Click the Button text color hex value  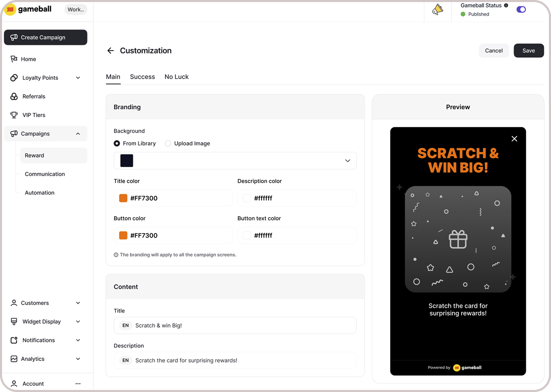pyautogui.click(x=263, y=235)
